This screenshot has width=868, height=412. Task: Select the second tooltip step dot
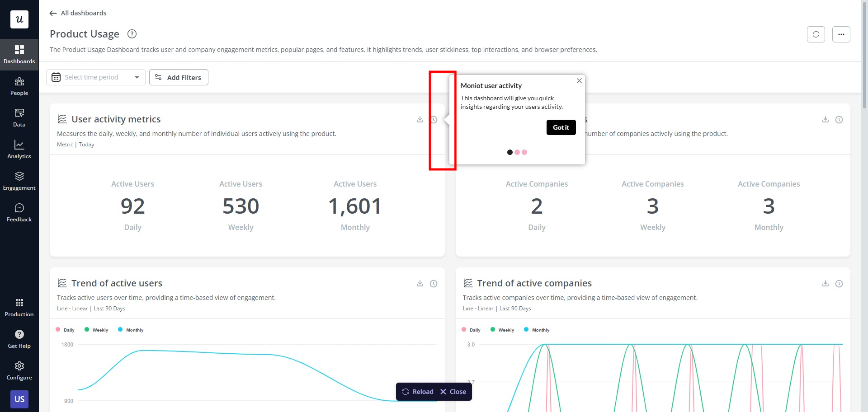517,152
